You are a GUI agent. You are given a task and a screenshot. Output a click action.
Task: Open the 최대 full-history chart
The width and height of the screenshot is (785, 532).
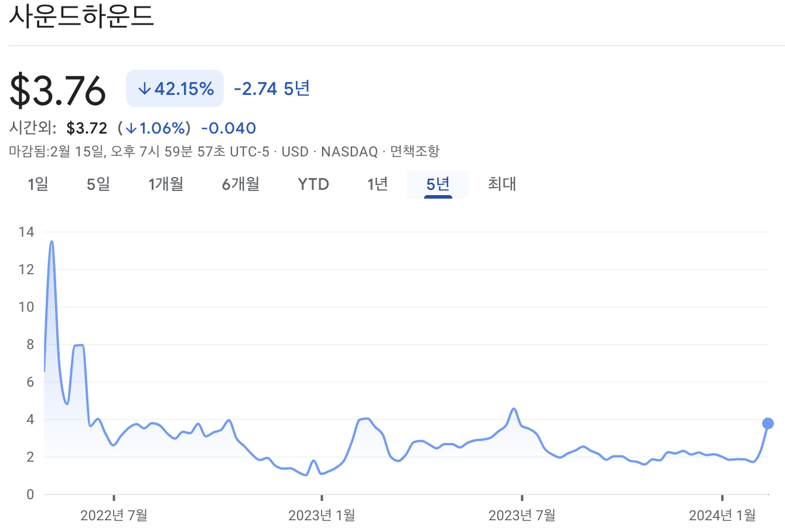tap(501, 184)
